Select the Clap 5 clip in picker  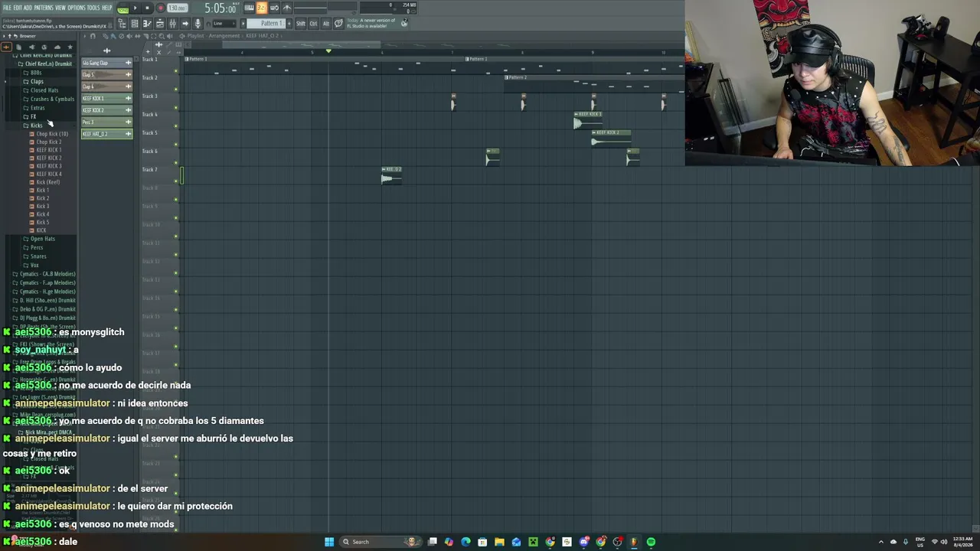106,74
